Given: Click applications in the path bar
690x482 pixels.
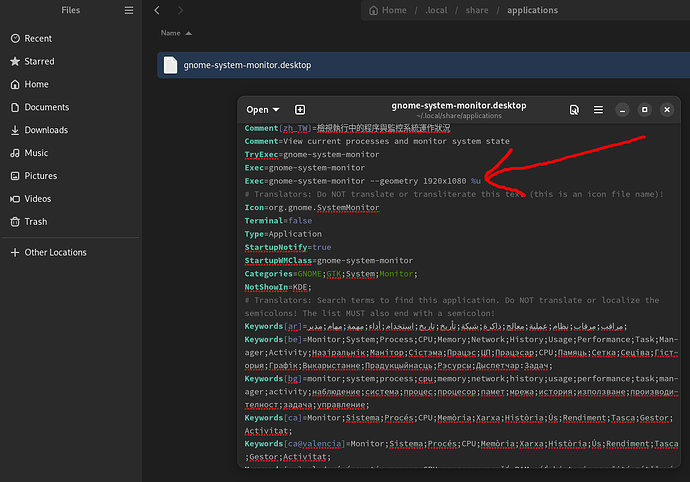Looking at the screenshot, I should point(532,10).
